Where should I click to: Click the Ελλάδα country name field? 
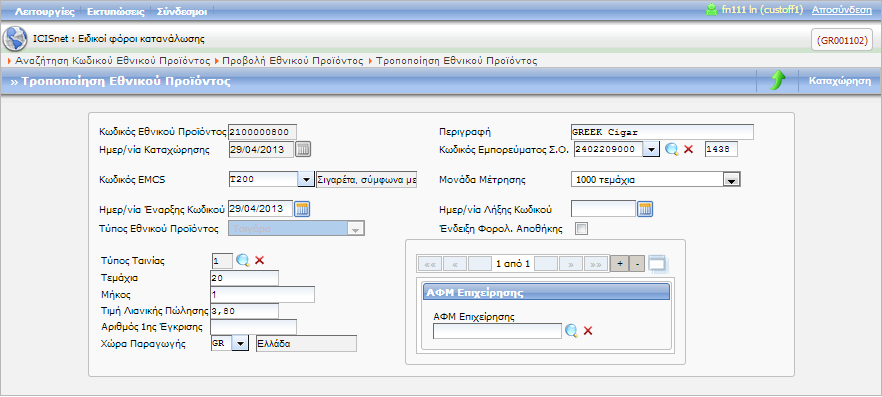point(307,344)
